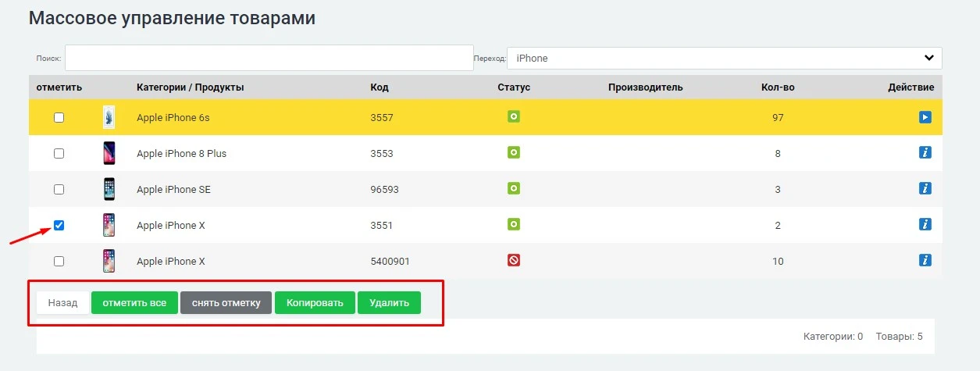Open info icon for Apple iPhone 8 Plus
This screenshot has width=980, height=371.
tap(925, 153)
